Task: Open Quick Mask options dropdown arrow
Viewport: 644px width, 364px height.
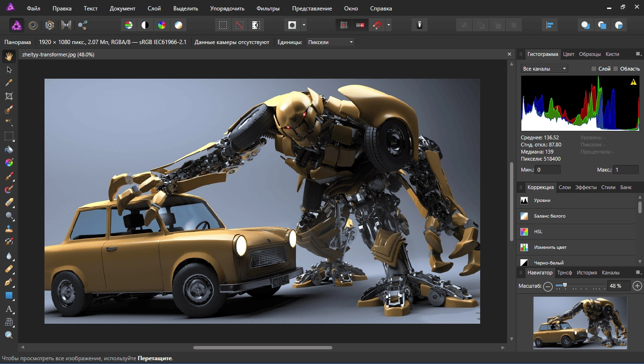Action: coord(304,25)
